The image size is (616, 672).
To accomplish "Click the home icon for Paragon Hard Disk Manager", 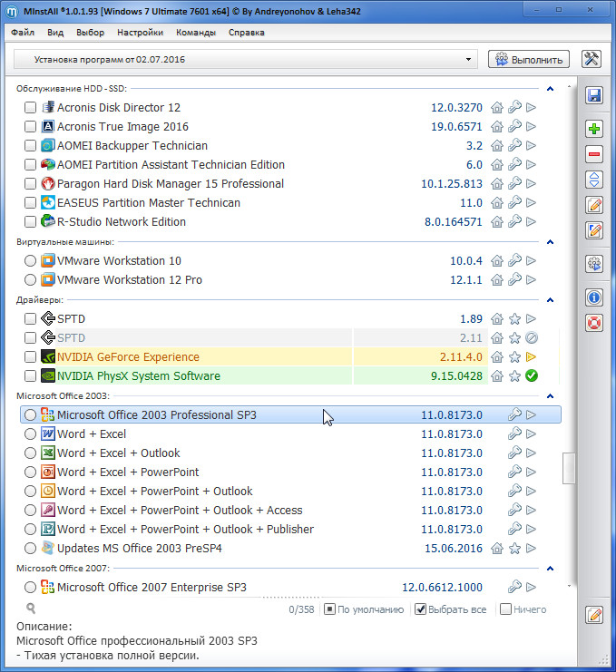I will pyautogui.click(x=497, y=183).
